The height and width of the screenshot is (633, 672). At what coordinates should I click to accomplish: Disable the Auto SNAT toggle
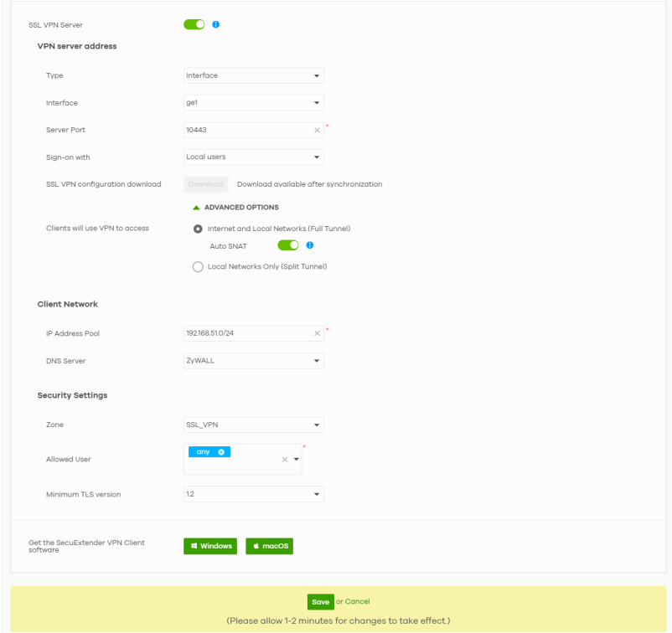[x=288, y=245]
